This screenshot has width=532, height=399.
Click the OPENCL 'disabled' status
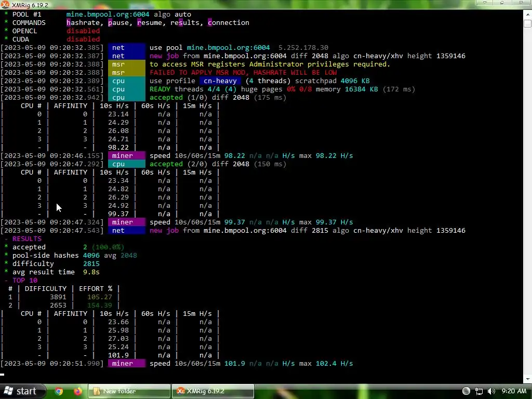83,31
